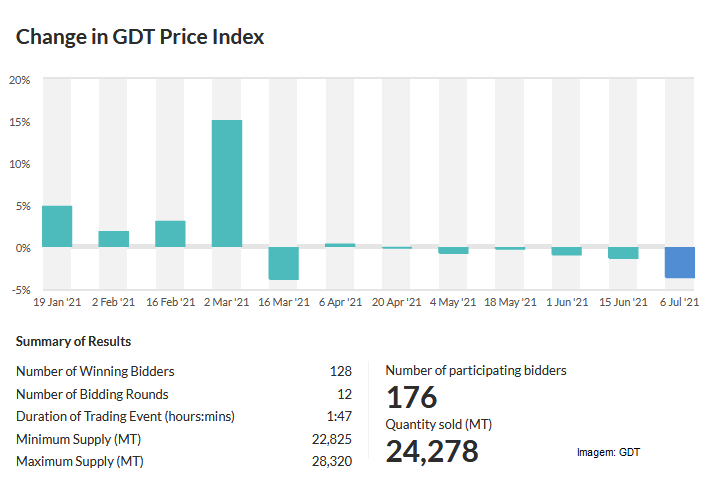Select the 19 Jan '21 bar

(57, 226)
